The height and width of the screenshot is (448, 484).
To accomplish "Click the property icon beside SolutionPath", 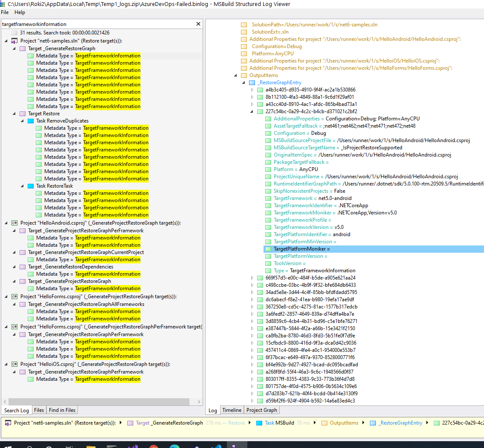I will (244, 25).
